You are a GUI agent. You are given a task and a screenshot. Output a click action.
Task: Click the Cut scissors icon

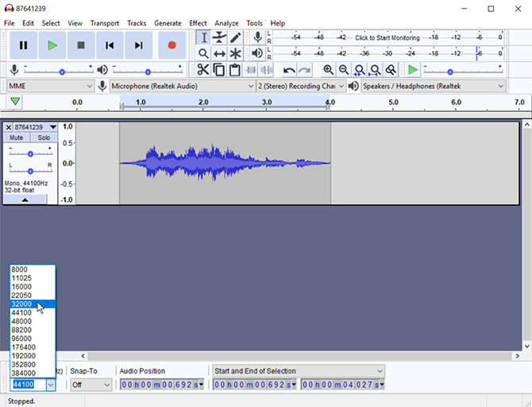click(x=203, y=70)
